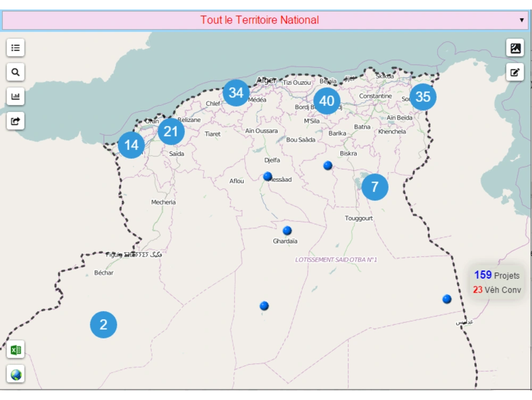Image resolution: width=532 pixels, height=400 pixels.
Task: Open the Tout le Territoire National dropdown
Action: coord(265,20)
